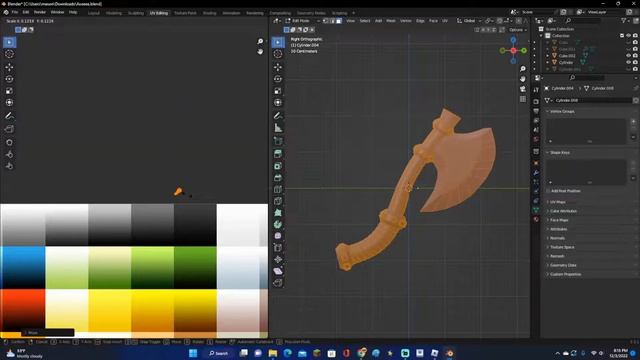Click the taskbar Search box
Screen dimensions: 640x360
(218, 353)
